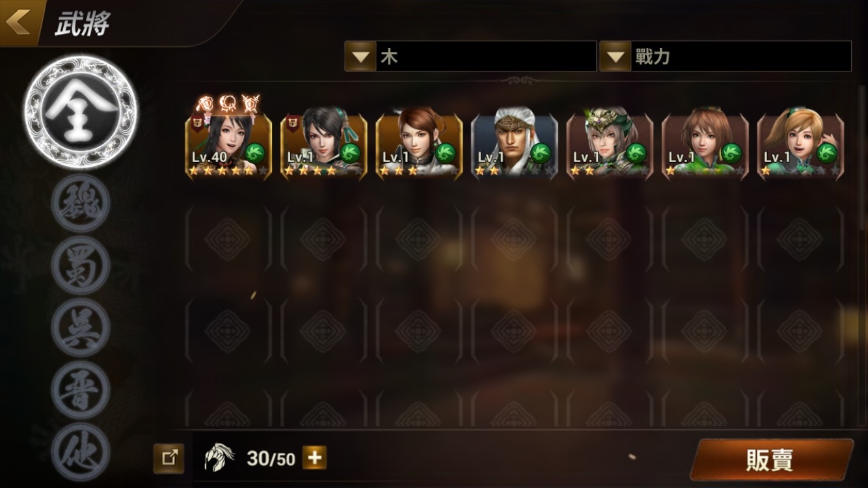Select the Lv.40 five-star officer portrait
This screenshot has height=488, width=868.
228,143
